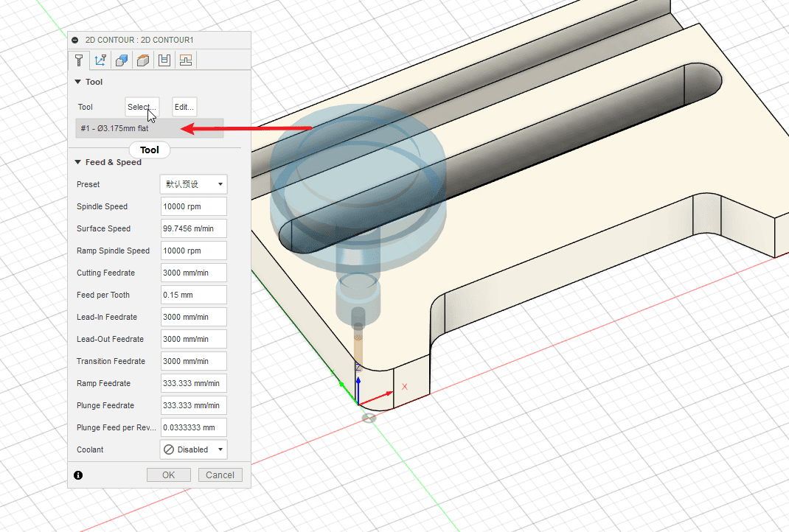This screenshot has height=532, width=789.
Task: Click the Plunge Feedrate input field
Action: click(x=193, y=405)
